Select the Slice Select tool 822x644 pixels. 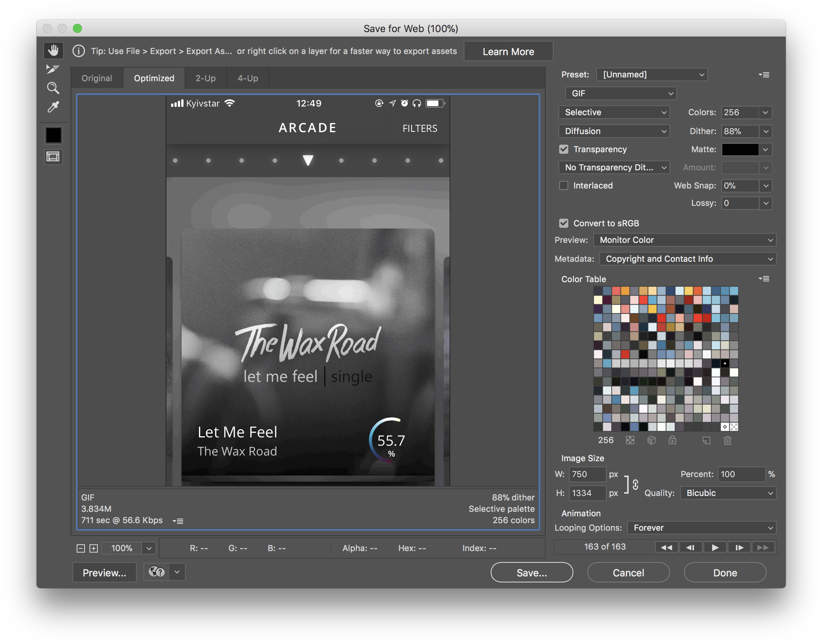[52, 69]
